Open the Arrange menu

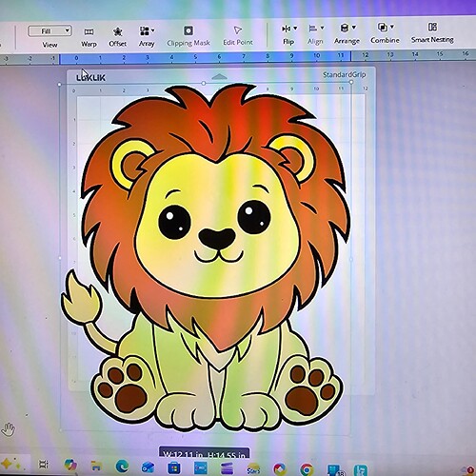tap(347, 33)
